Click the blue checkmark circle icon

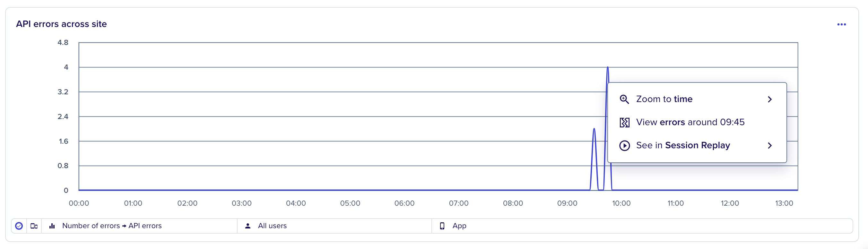[19, 226]
